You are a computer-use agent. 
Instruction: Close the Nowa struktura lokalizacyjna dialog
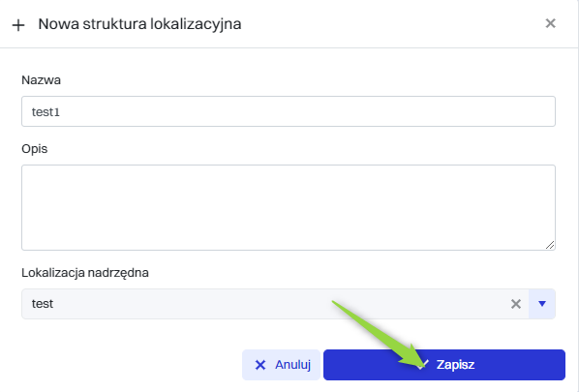tap(550, 23)
